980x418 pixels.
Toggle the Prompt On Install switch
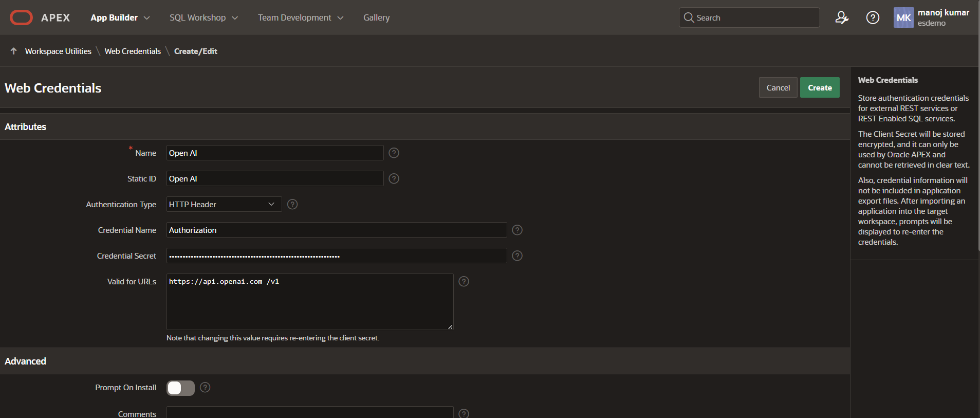click(x=180, y=388)
